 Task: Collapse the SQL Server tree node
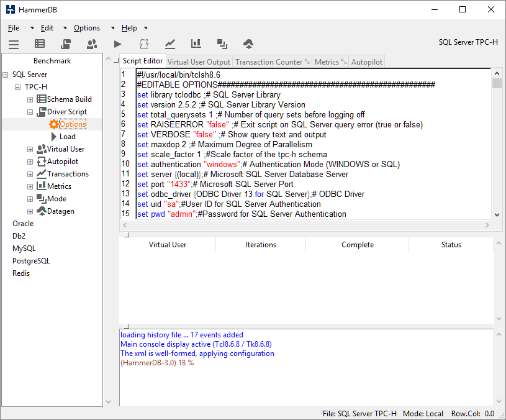tap(6, 75)
